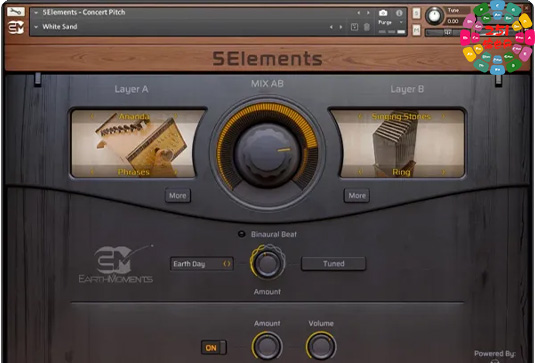Image resolution: width=535 pixels, height=363 pixels.
Task: Click the bottom Amount knob beside the ON switch
Action: click(267, 346)
